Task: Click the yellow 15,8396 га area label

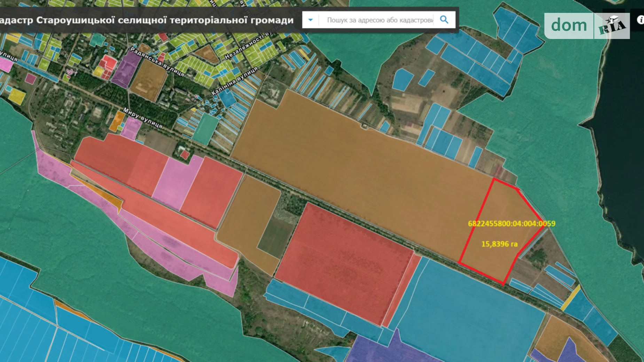Action: [499, 244]
